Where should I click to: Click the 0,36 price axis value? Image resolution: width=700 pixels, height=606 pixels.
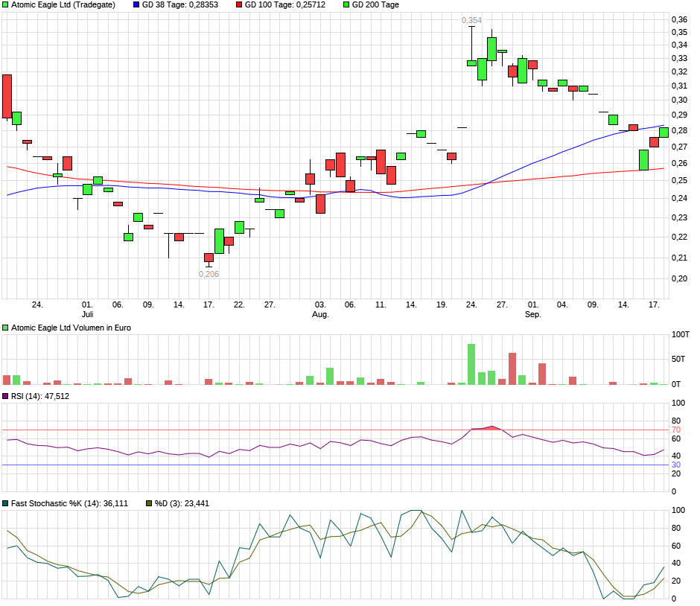pos(679,19)
